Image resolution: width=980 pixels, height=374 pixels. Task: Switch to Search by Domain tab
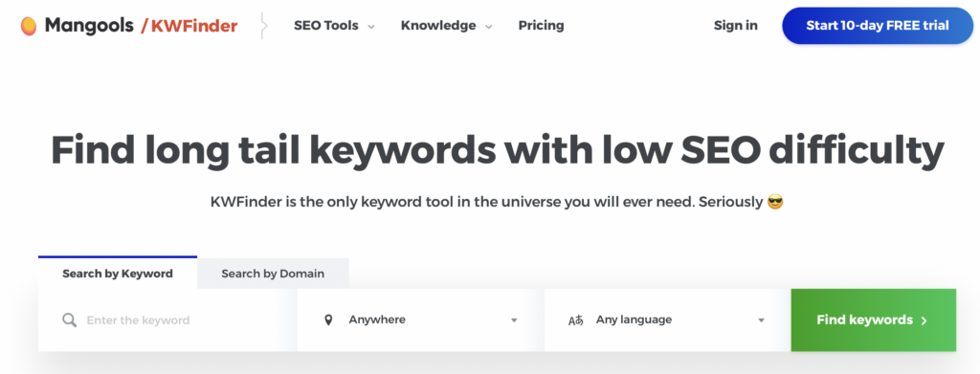(273, 274)
